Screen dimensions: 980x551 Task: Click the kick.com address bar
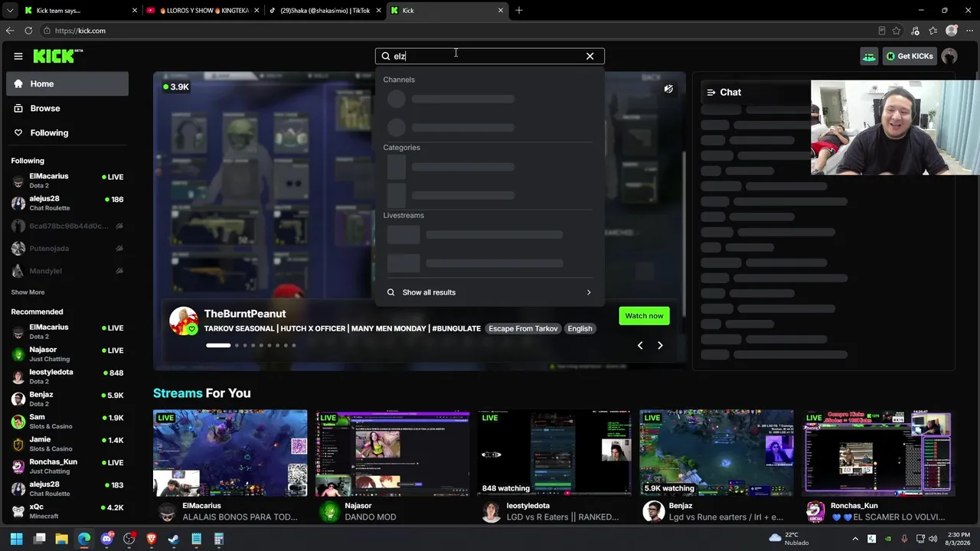coord(459,31)
